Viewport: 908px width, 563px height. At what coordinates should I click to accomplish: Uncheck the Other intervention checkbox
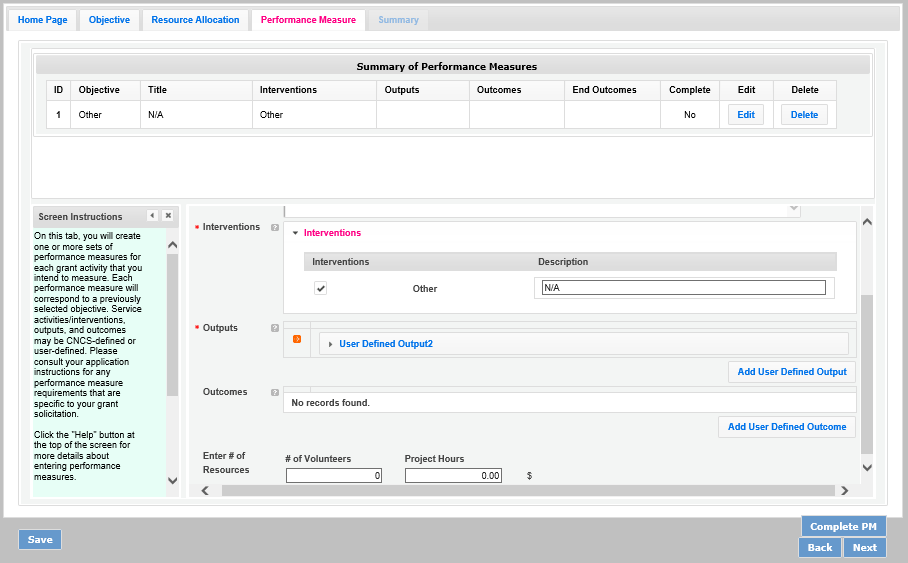click(321, 288)
